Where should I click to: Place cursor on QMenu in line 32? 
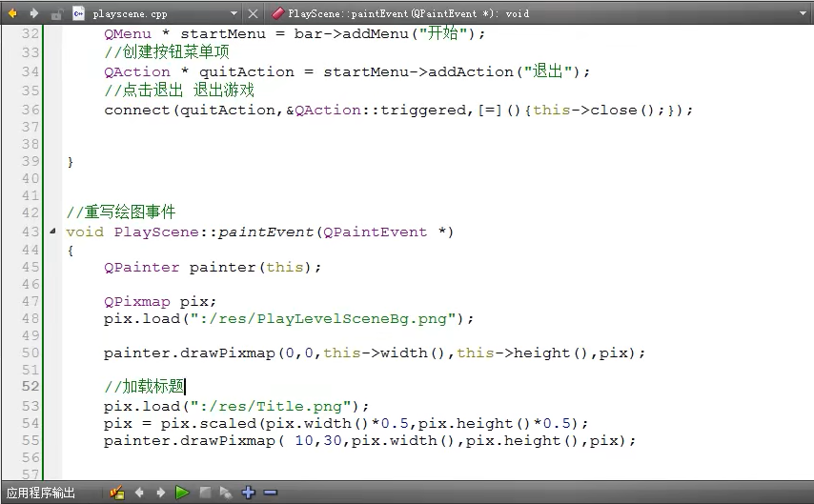(128, 33)
